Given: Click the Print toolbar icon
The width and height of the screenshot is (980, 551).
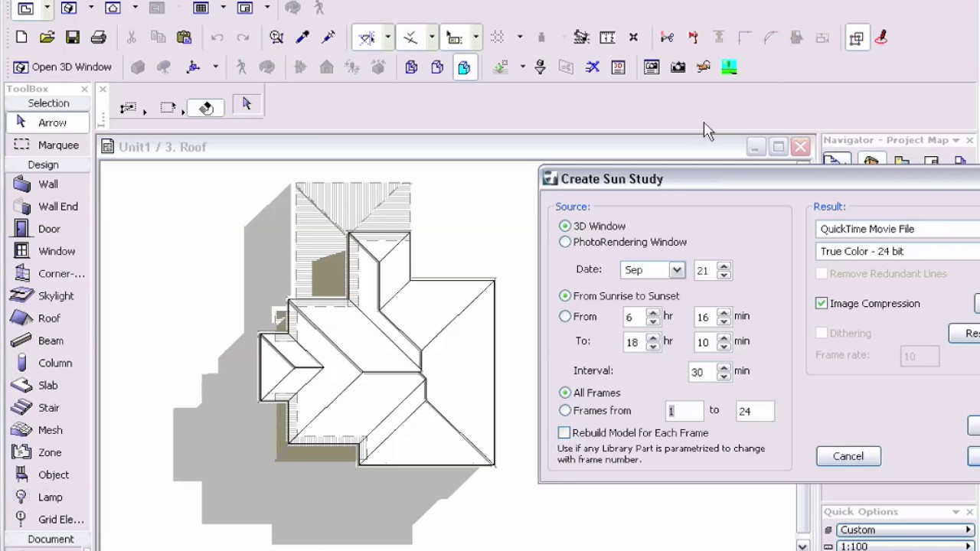Looking at the screenshot, I should [x=98, y=37].
